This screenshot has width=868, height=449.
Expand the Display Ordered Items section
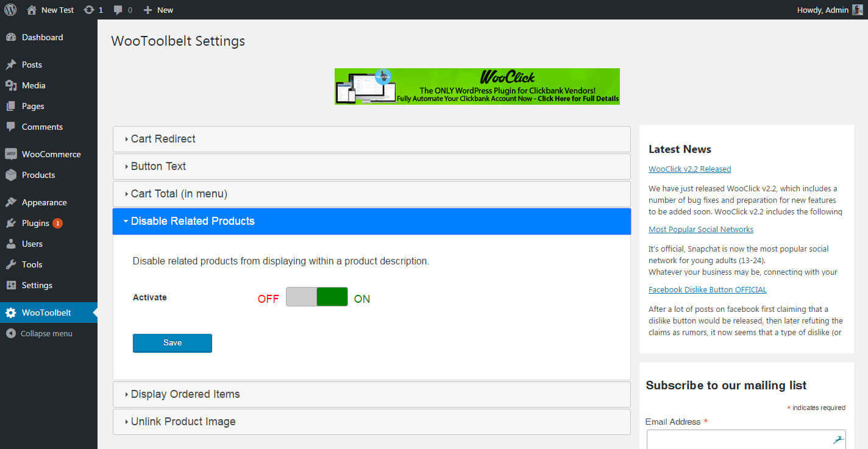tap(372, 394)
